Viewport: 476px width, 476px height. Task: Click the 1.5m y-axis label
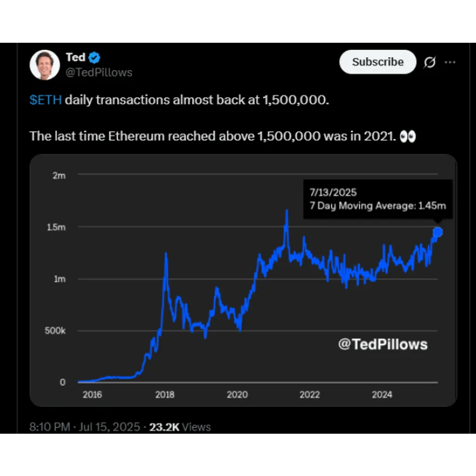coord(56,227)
